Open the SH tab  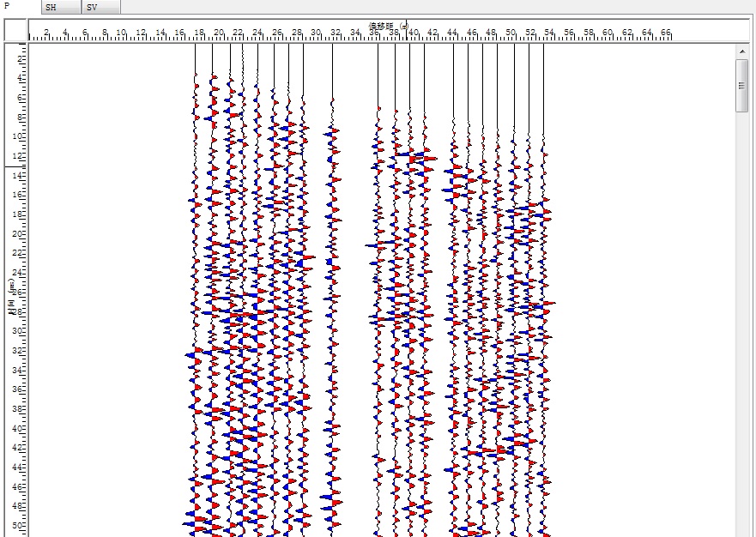[x=60, y=8]
